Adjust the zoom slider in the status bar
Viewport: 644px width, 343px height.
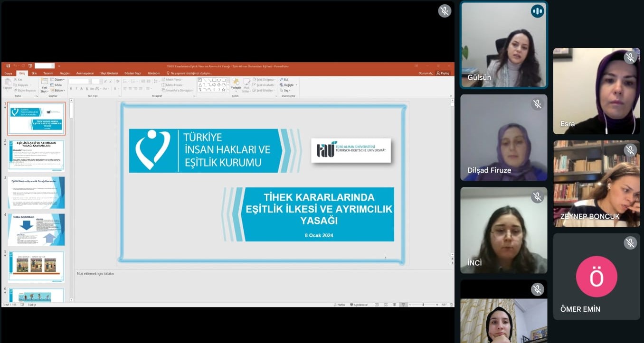coord(423,305)
